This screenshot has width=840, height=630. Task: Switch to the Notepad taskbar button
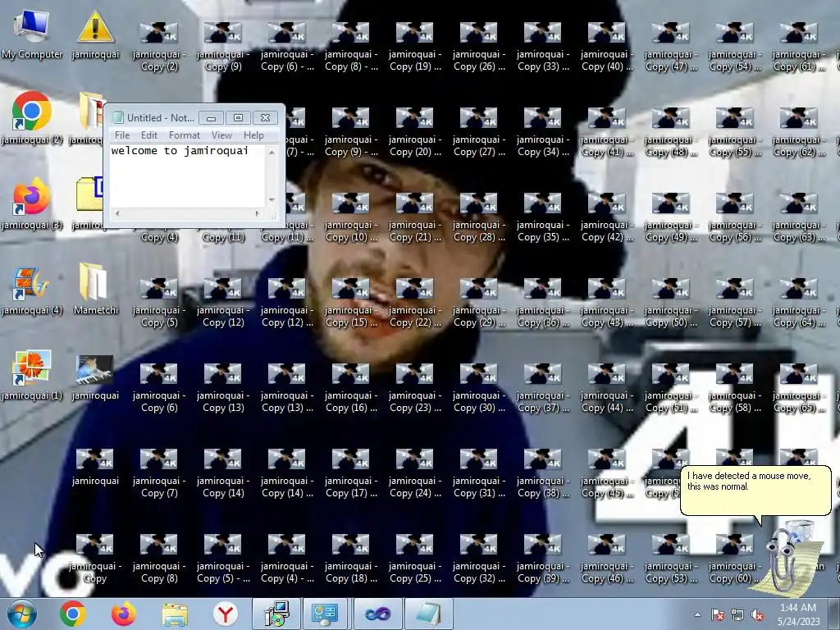(429, 614)
